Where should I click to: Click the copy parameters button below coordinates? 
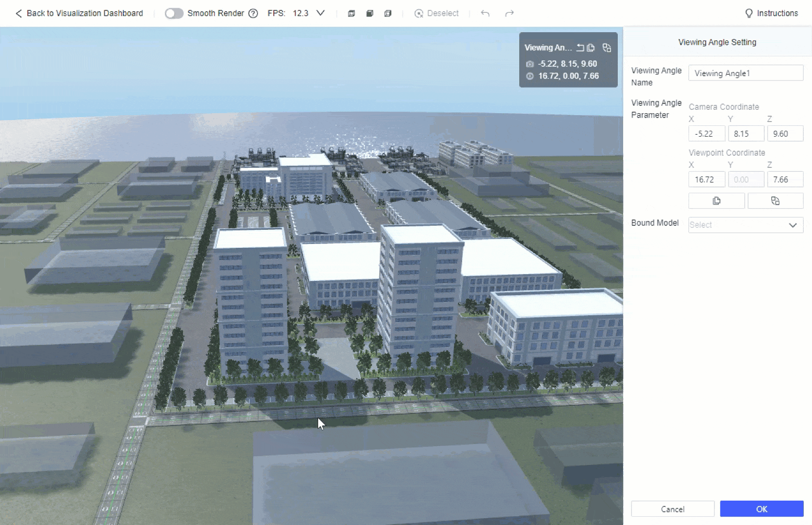(716, 201)
